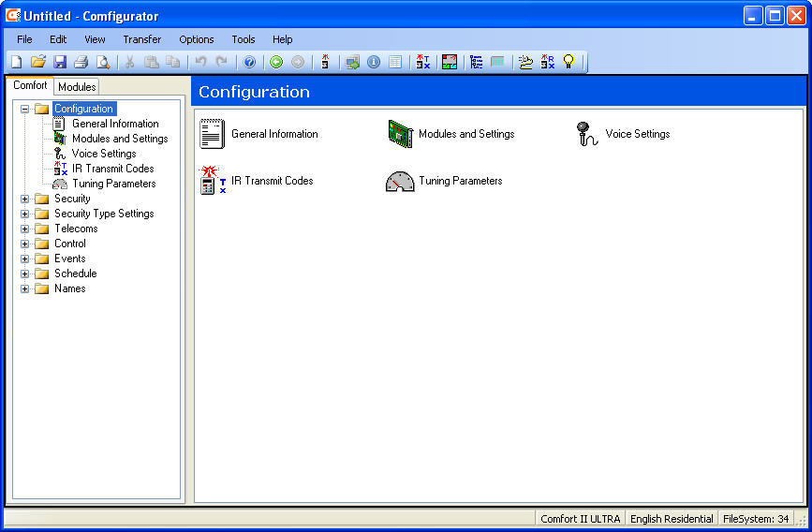Open the Tools menu
Viewport: 812px width, 532px height.
click(x=244, y=39)
